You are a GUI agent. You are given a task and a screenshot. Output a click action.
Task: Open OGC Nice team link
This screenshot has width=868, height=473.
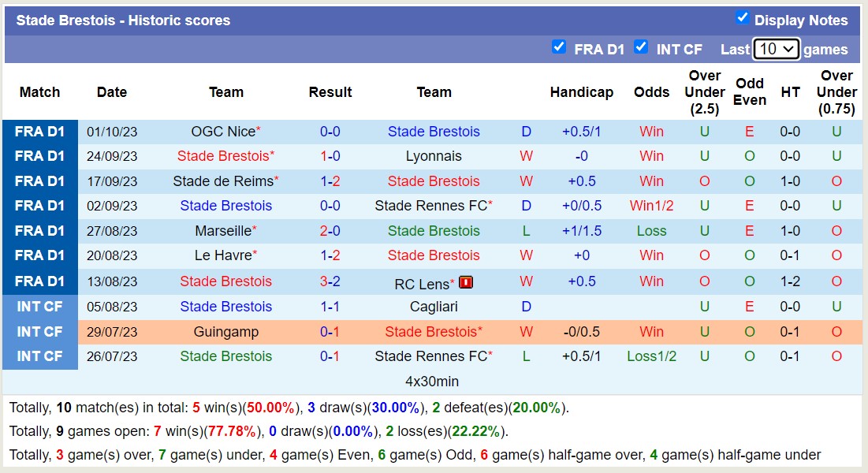tap(223, 132)
